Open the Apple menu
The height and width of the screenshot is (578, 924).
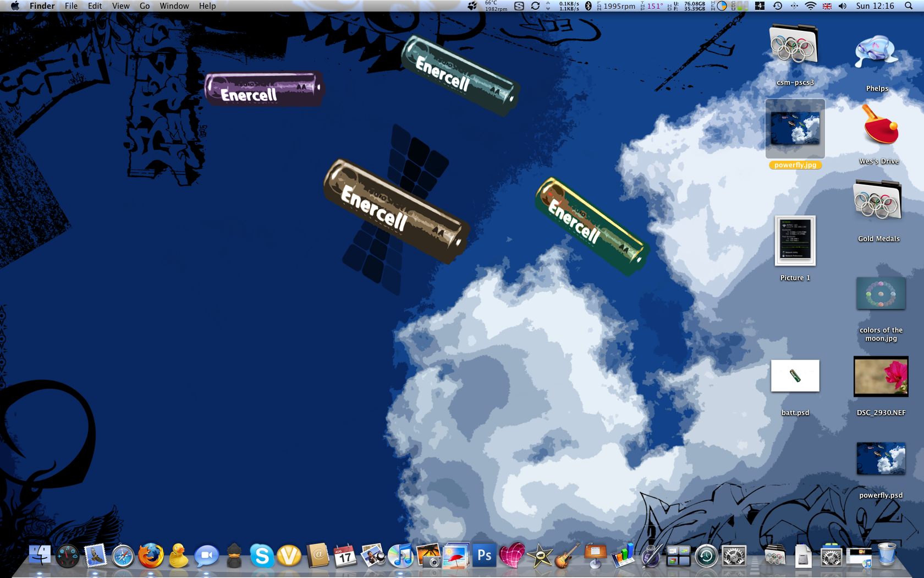(15, 6)
